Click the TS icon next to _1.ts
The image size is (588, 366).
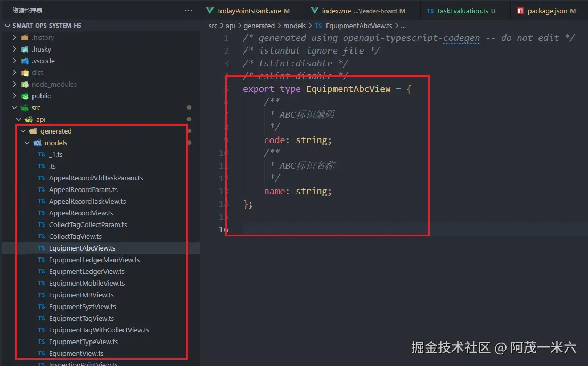click(x=41, y=154)
